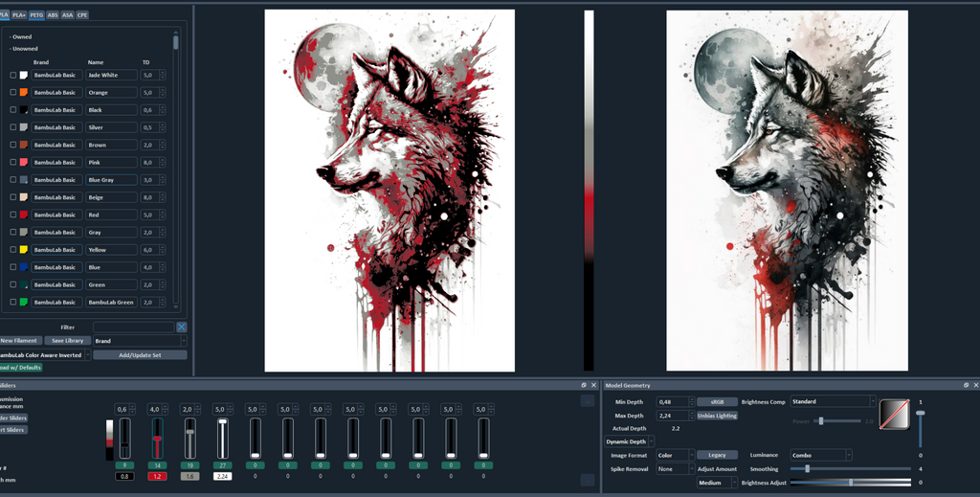Expand the Spike Removal None dropdown
980x497 pixels.
(675, 469)
